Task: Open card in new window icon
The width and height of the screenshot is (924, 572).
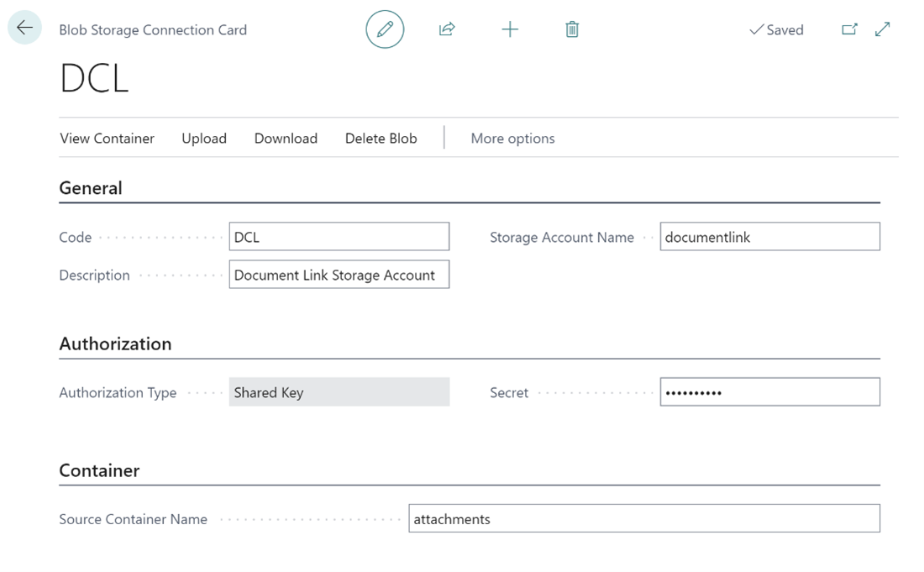Action: coord(849,29)
